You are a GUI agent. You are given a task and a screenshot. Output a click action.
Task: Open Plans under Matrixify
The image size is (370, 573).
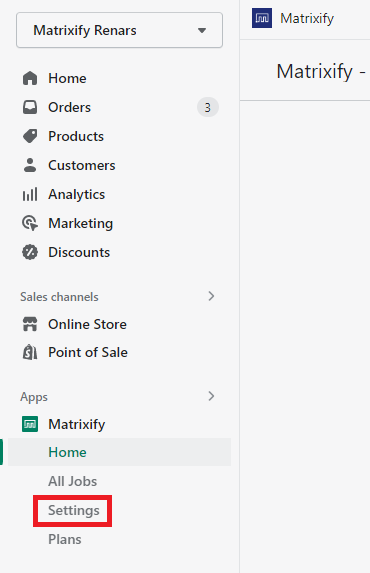[65, 539]
